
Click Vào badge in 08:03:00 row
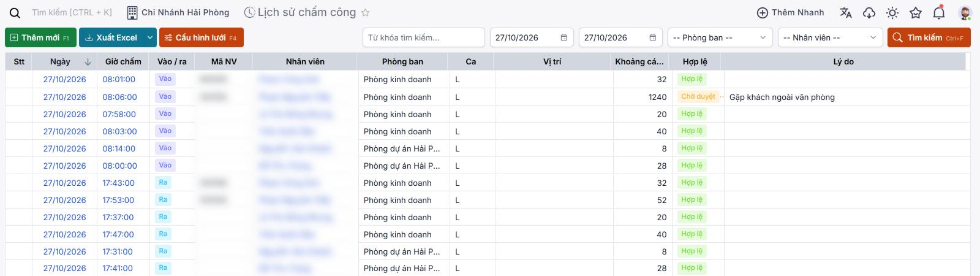point(165,131)
